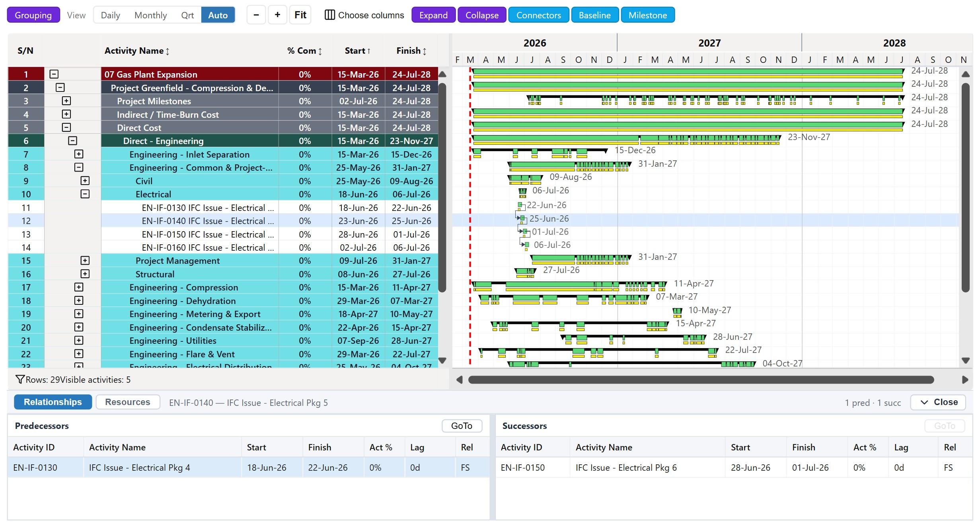This screenshot has height=526, width=980.
Task: Click Gantt horizontal scroll right arrow
Action: pos(965,380)
